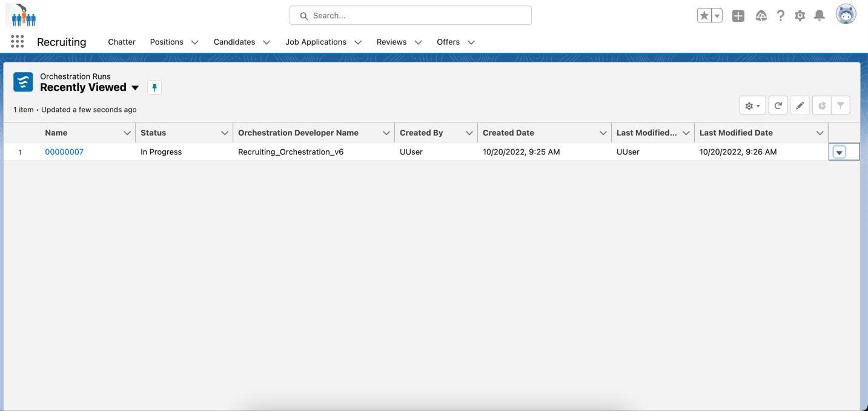
Task: Select the 10/20/2022, 9:26 AM cell
Action: (x=761, y=152)
